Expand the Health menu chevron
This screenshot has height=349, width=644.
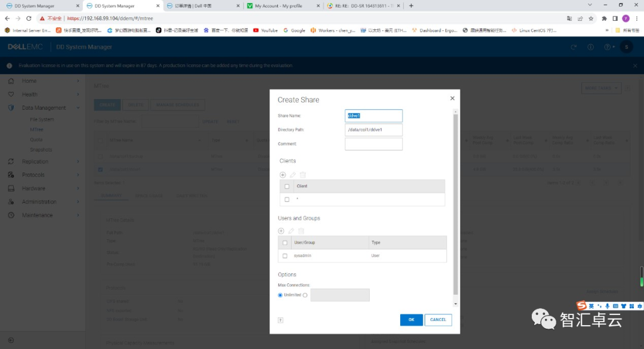pyautogui.click(x=78, y=94)
